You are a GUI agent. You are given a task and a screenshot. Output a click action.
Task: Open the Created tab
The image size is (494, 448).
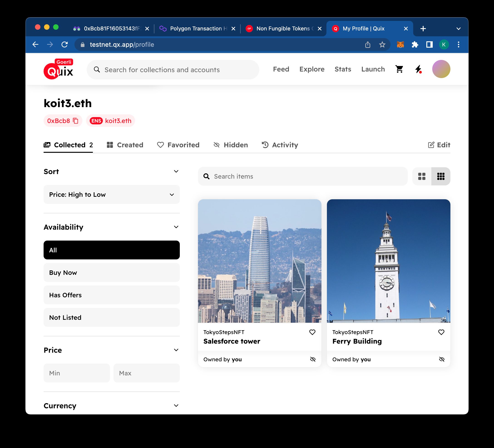[x=125, y=145]
